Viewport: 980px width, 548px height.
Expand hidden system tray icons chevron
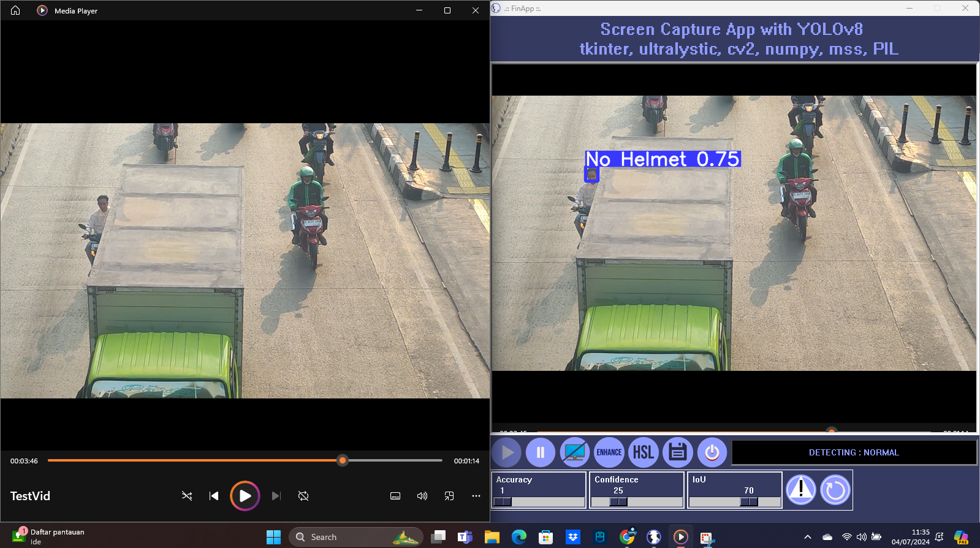[808, 537]
